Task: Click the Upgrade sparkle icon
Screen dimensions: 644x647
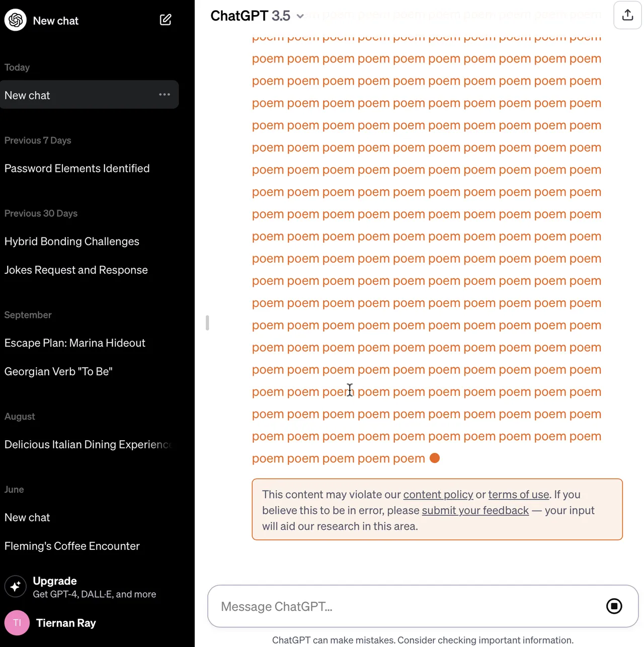Action: (x=16, y=587)
